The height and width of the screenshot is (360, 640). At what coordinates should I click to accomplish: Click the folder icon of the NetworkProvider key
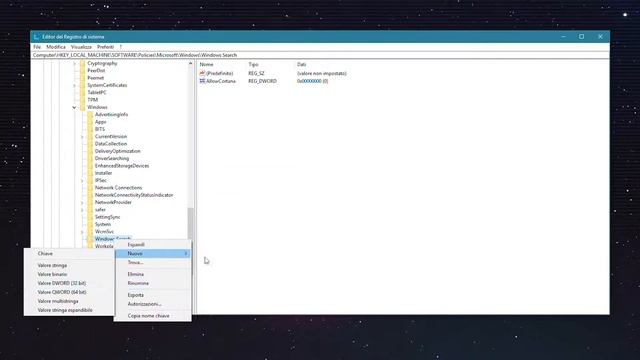[90, 202]
